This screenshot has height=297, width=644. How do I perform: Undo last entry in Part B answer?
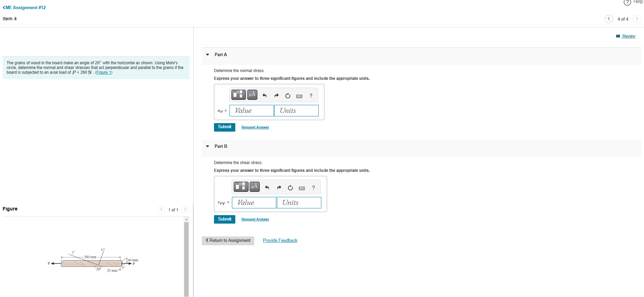[267, 188]
